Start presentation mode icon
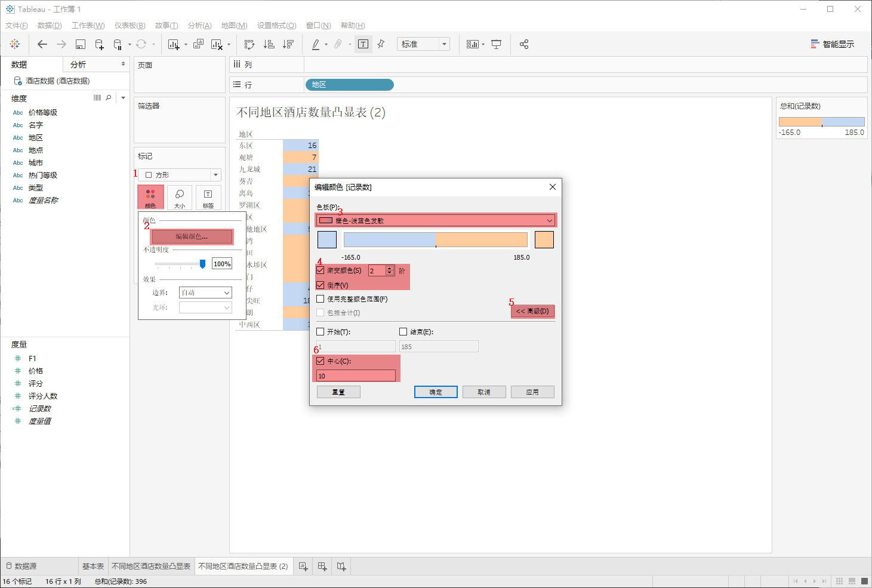 click(496, 44)
